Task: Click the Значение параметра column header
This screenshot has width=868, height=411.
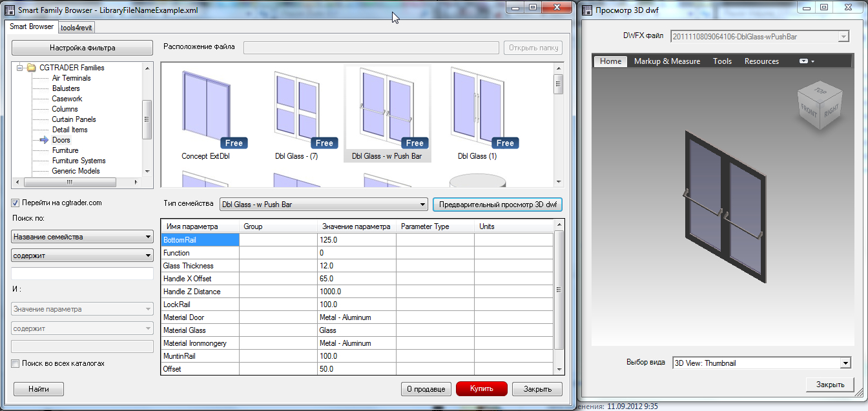Action: pos(356,226)
